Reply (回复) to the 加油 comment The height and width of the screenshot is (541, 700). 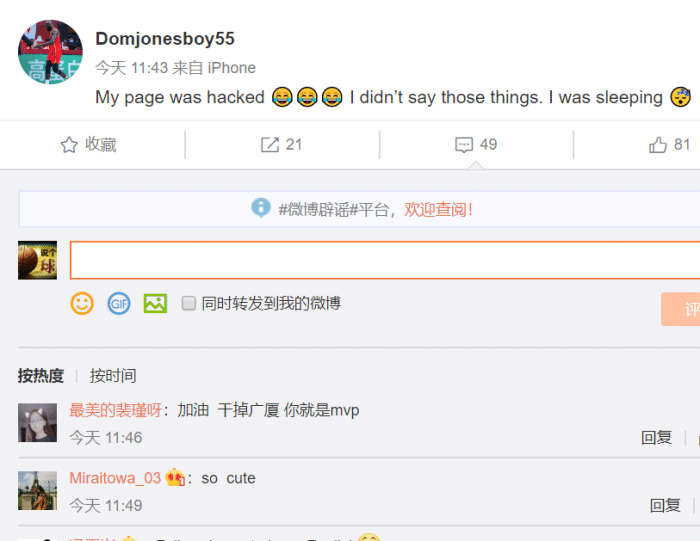tap(656, 437)
